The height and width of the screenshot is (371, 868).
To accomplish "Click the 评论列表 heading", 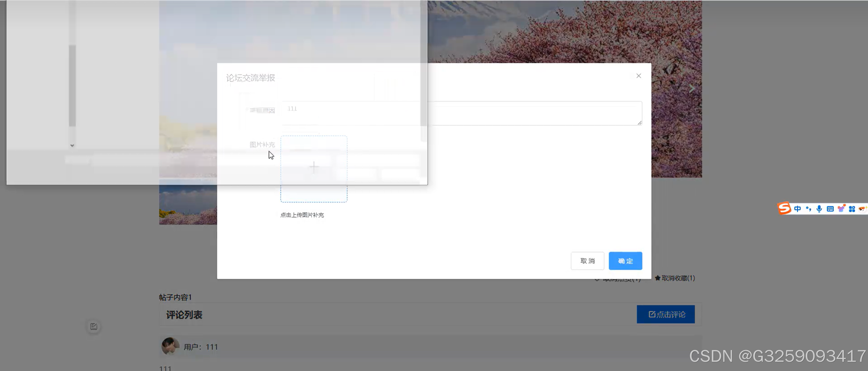I will (184, 315).
